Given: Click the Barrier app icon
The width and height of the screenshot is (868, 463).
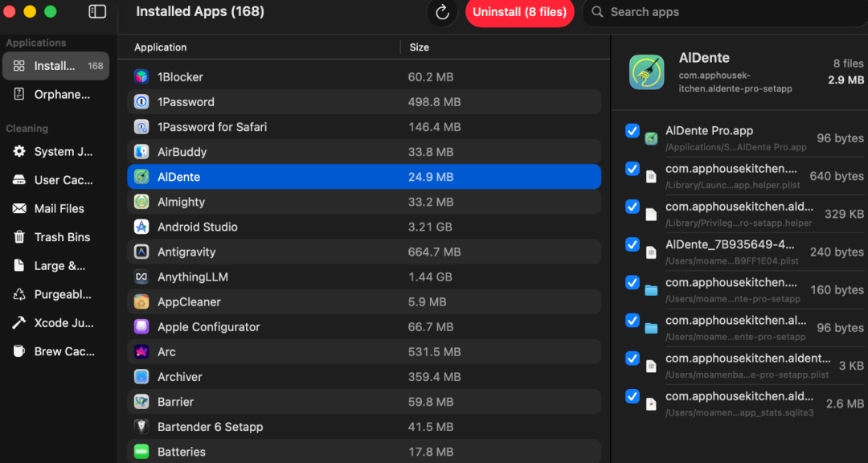Looking at the screenshot, I should pos(141,402).
